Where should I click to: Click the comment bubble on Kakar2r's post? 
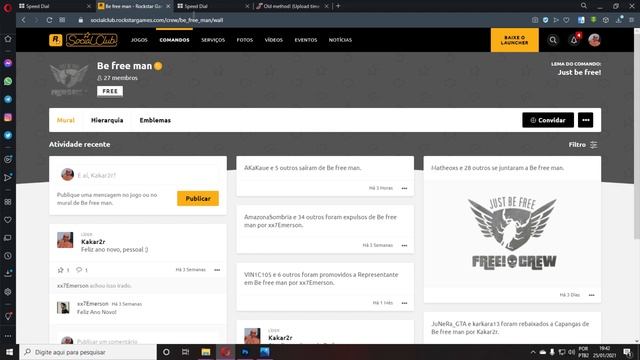(x=79, y=270)
